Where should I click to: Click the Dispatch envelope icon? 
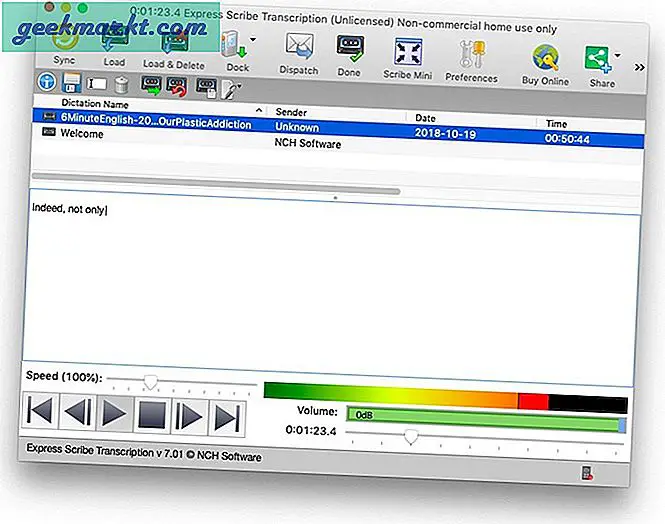[x=298, y=47]
